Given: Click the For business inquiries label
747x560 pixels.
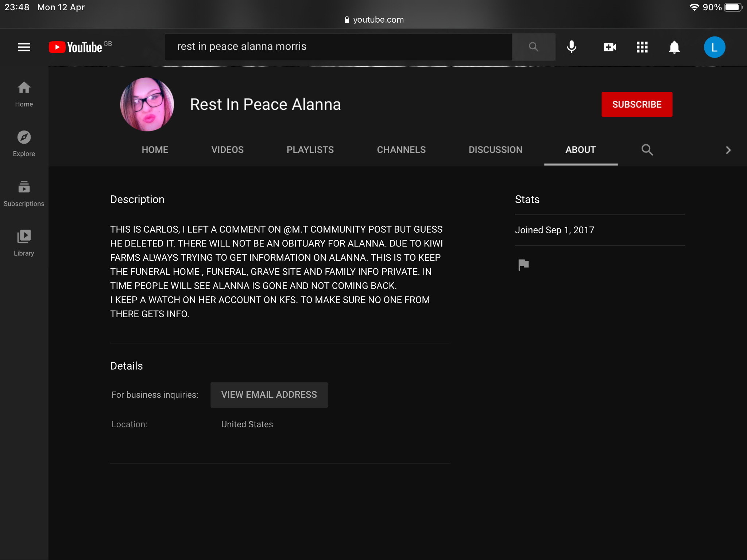Looking at the screenshot, I should [155, 395].
